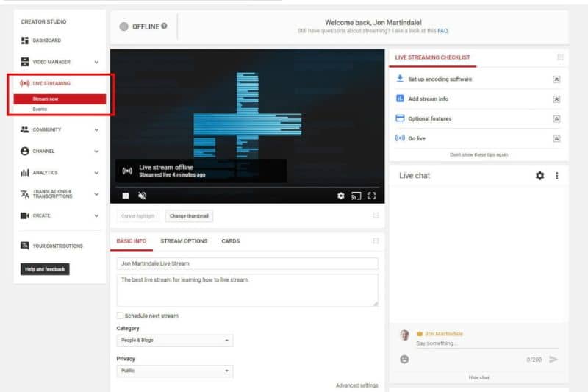Open Events under Live Streaming
588x392 pixels.
click(x=40, y=109)
